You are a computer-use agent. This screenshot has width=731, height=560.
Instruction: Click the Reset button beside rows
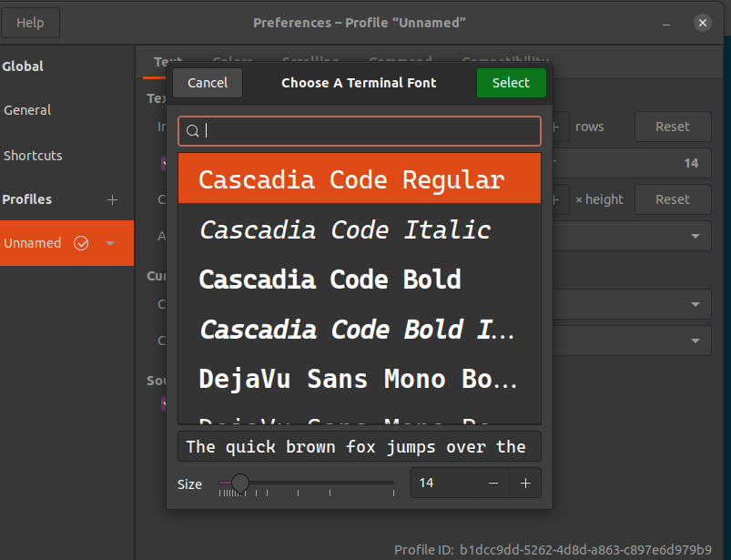673,127
